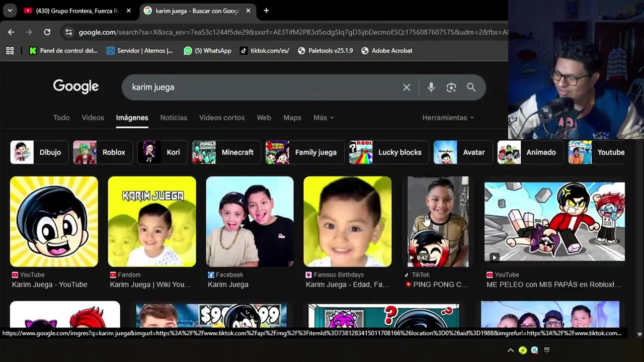Open TikTok PING PONG video thumbnail
644x362 pixels.
tap(438, 221)
